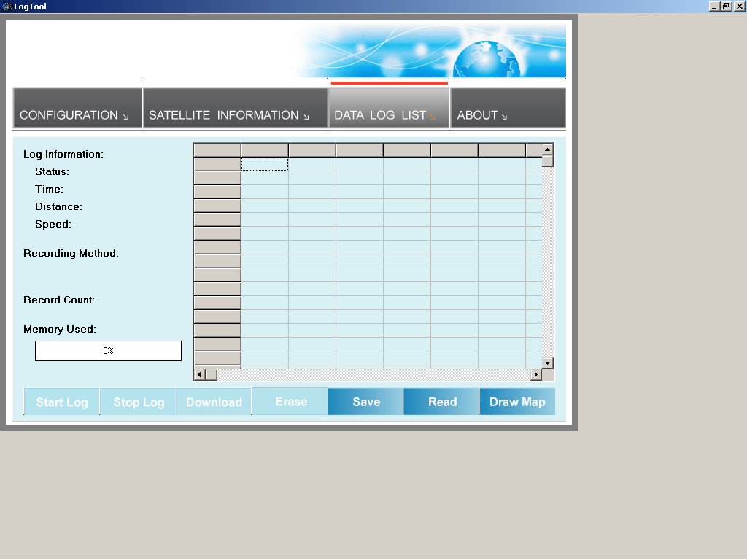Click the globe banner image
Screen dimensions: 747x560
click(x=481, y=51)
